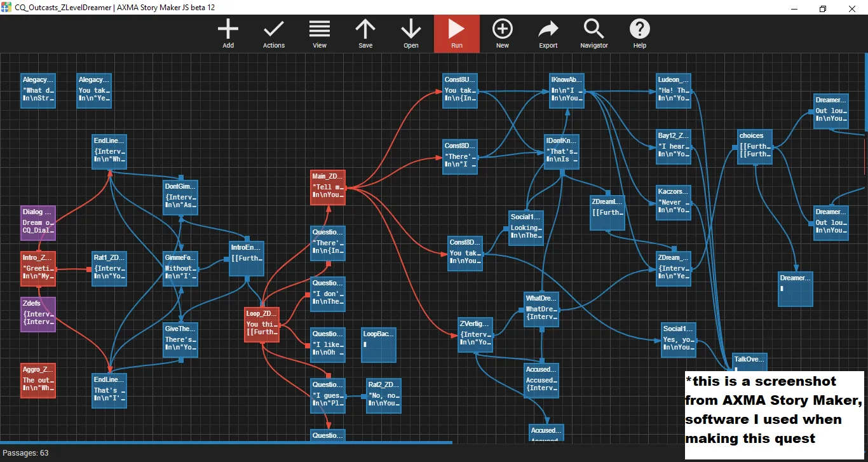Screen dimensions: 868x462
Task: Select the purple Zdefs passage node
Action: tap(38, 315)
